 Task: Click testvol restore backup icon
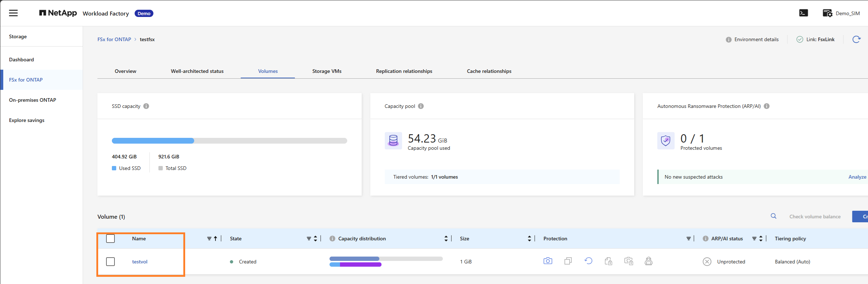coord(588,261)
